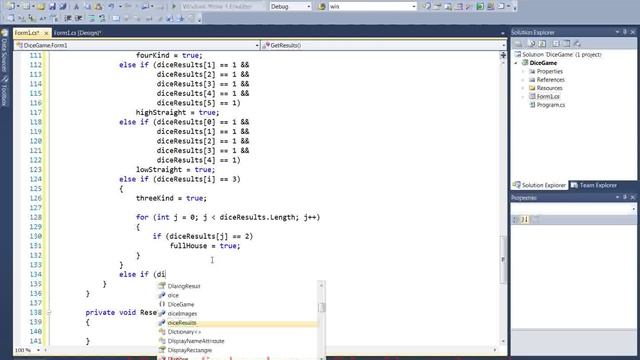Click the Show All Files icon in Solution Explorer
The height and width of the screenshot is (360, 640).
click(x=531, y=43)
